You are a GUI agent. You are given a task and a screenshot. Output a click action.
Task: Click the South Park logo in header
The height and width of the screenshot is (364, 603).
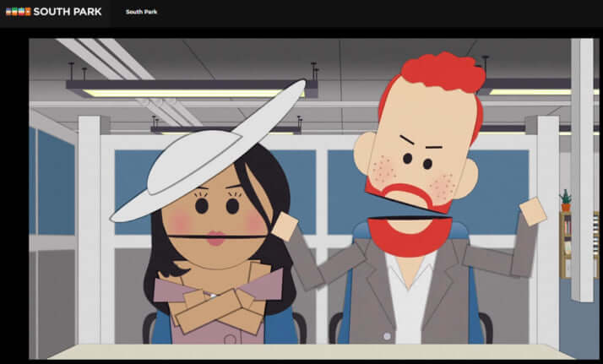tap(54, 12)
